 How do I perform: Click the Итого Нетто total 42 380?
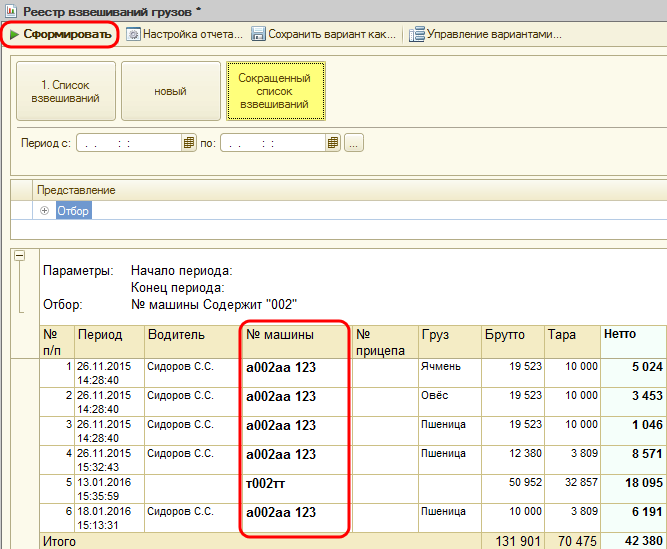click(x=641, y=542)
